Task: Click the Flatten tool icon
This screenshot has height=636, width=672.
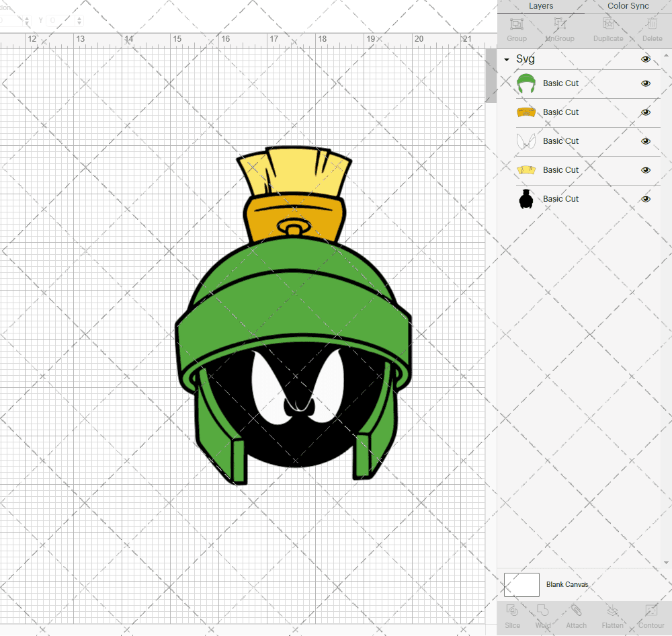Action: [612, 610]
